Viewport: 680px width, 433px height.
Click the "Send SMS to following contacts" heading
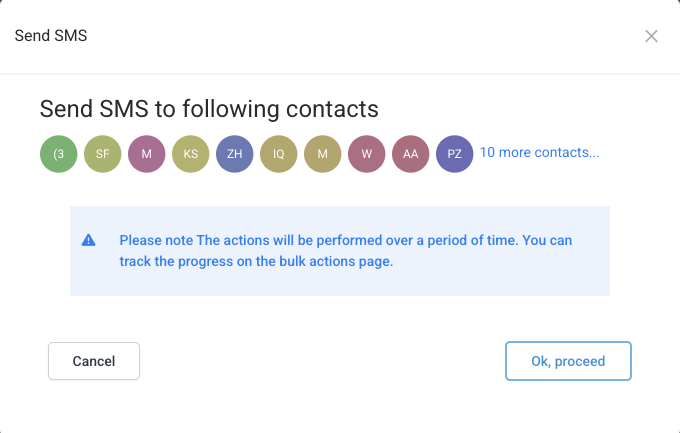[x=209, y=108]
